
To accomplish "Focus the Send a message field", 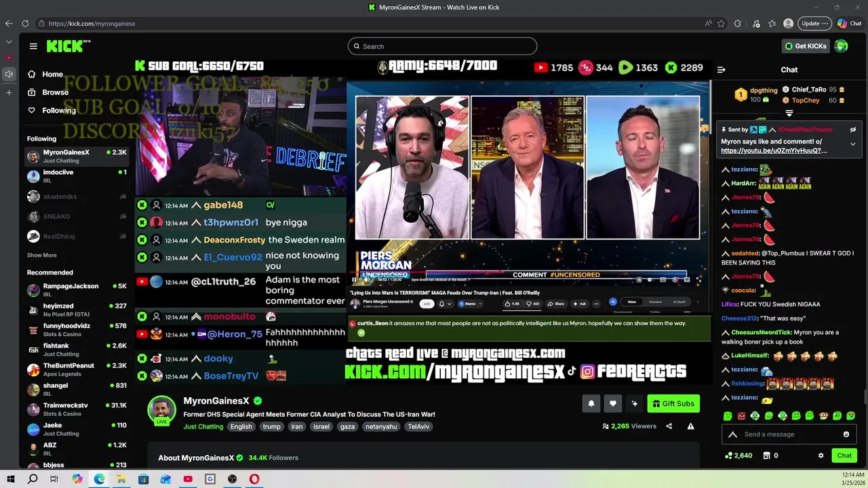I will coord(791,434).
